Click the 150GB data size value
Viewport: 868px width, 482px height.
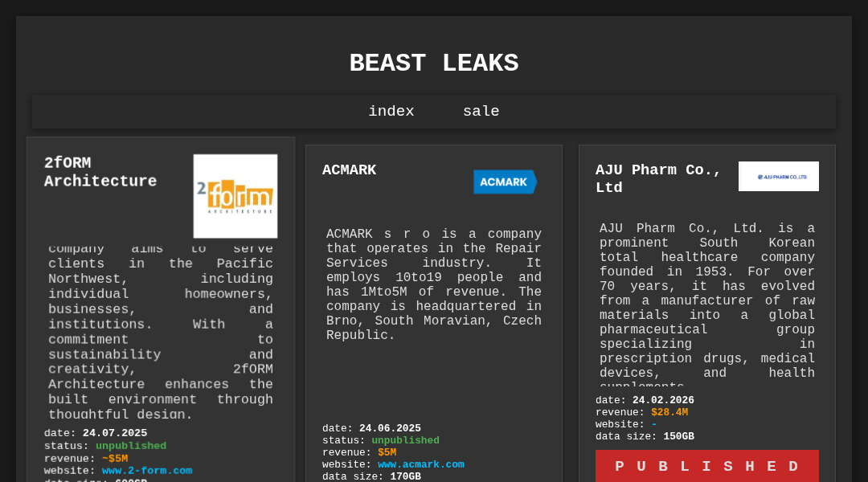pyautogui.click(x=678, y=437)
